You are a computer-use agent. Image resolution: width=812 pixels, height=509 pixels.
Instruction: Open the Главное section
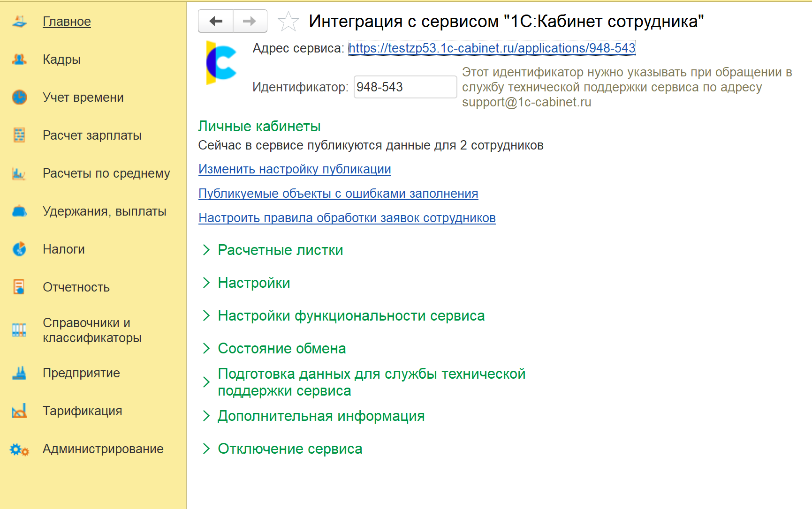click(x=67, y=22)
